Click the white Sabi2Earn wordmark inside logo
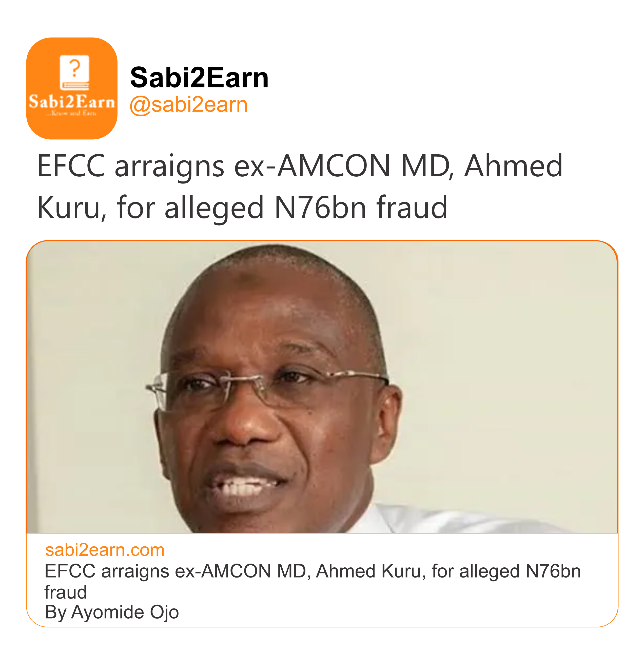644x650 pixels. 72,102
